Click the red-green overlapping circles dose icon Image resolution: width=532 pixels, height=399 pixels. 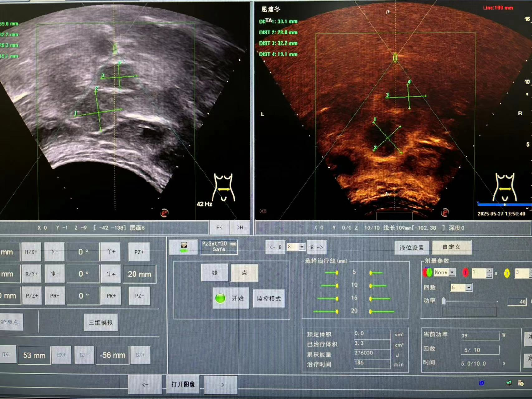[x=427, y=272]
